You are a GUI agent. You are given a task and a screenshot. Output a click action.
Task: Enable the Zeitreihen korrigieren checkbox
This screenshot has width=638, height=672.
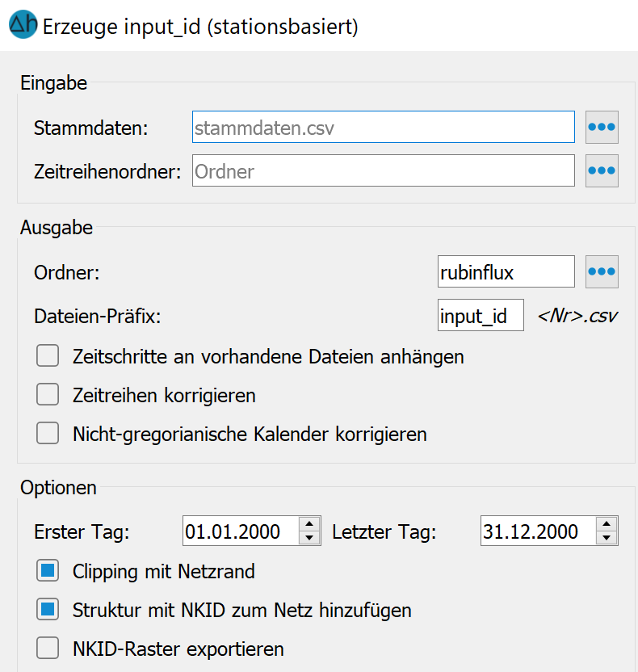48,395
